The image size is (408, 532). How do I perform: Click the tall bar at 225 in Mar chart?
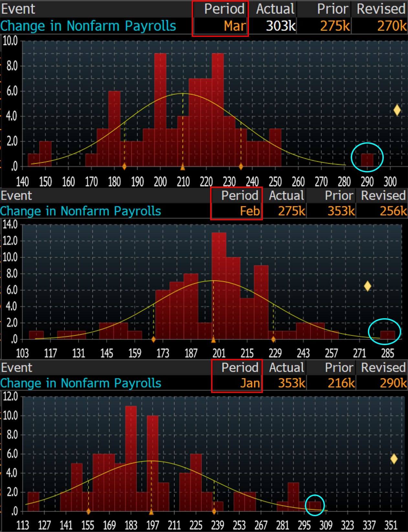point(218,110)
